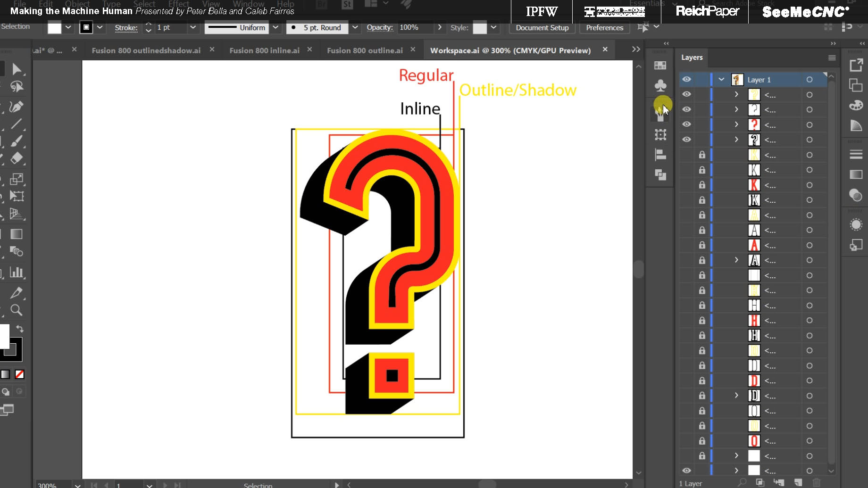Viewport: 868px width, 488px height.
Task: Select the Blend tool
Action: (17, 251)
